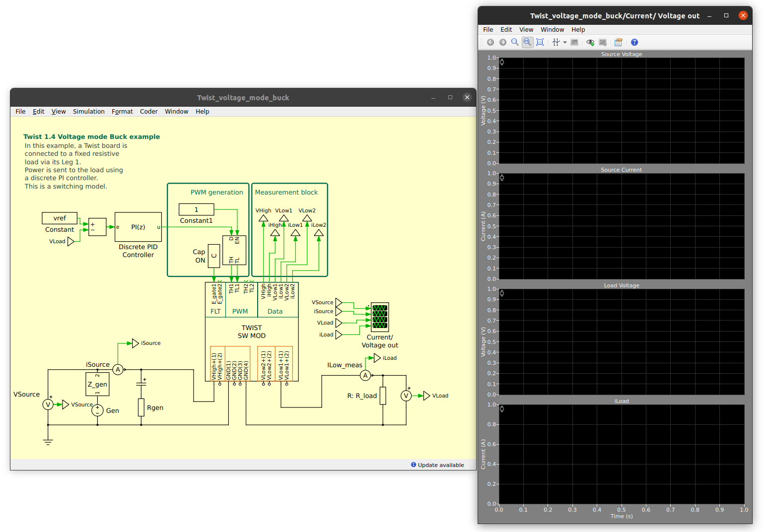Select the horizontal constrained zoom tool
771x532 pixels.
tap(527, 42)
